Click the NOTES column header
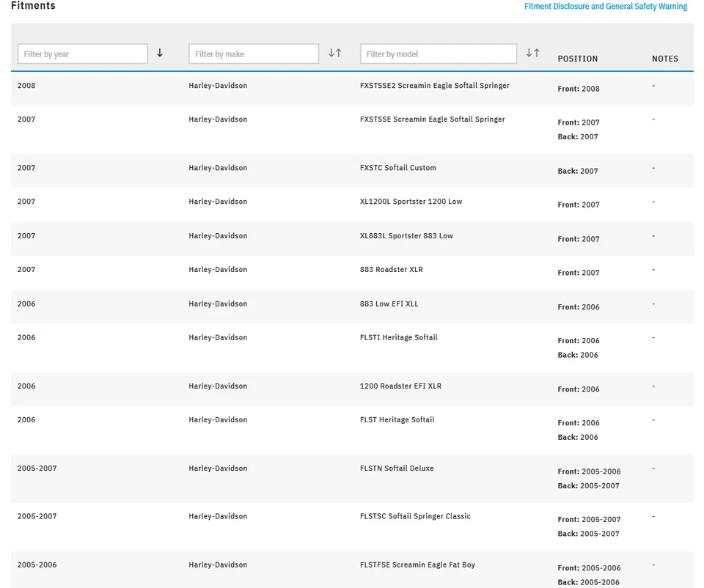Viewport: 704px width, 588px height. click(664, 59)
